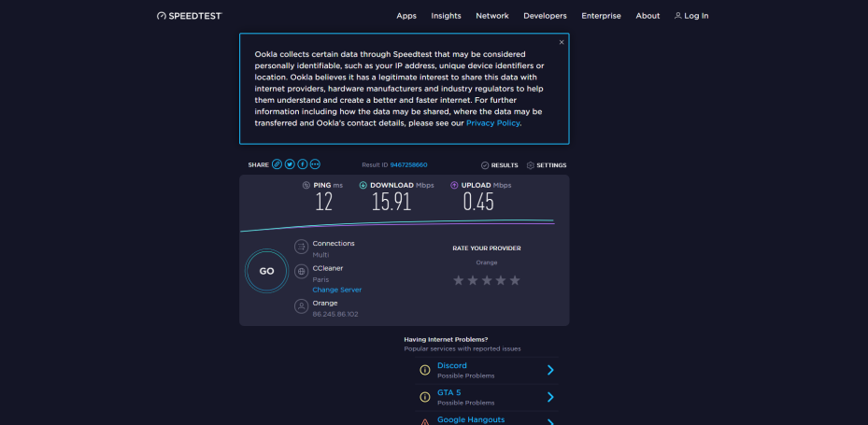Open the Enterprise menu
Viewport: 868px width, 425px height.
(601, 16)
